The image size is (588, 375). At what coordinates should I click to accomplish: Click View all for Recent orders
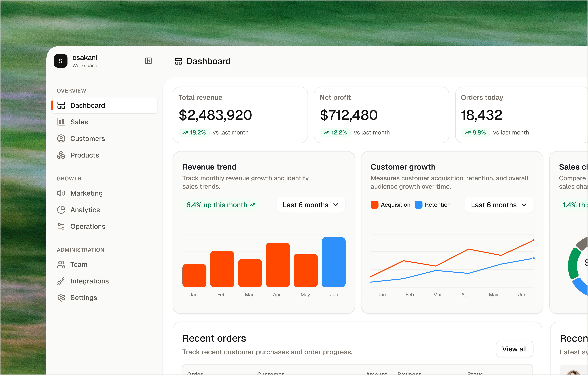(514, 349)
